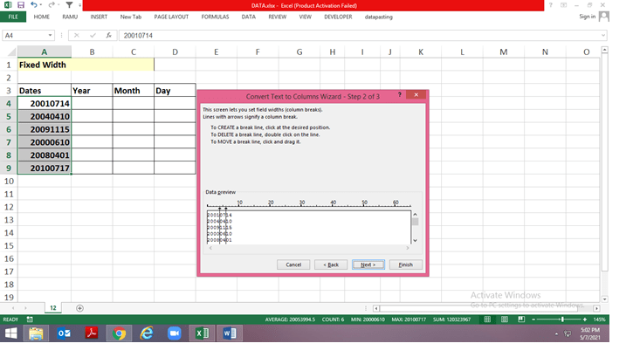Click the Back button in wizard
Image resolution: width=633 pixels, height=364 pixels.
tap(331, 264)
